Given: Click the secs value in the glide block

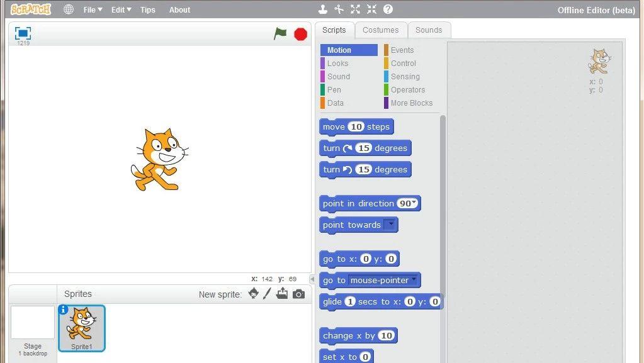Looking at the screenshot, I should click(x=350, y=301).
